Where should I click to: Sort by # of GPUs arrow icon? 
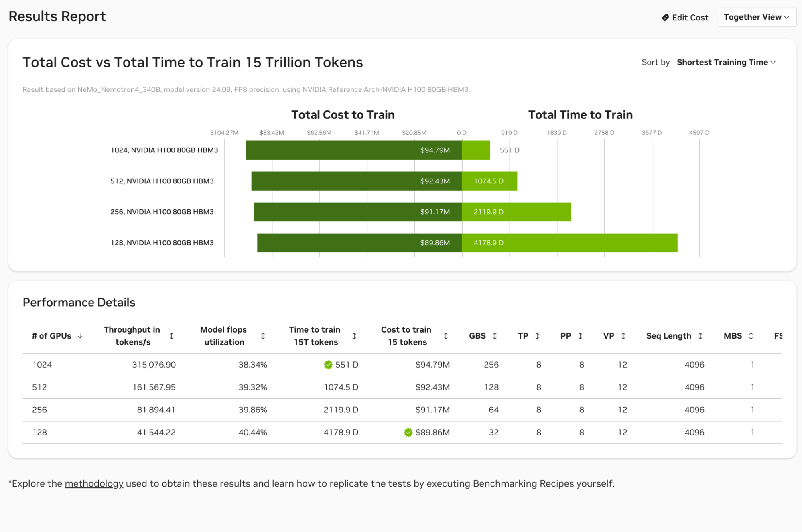pos(80,336)
